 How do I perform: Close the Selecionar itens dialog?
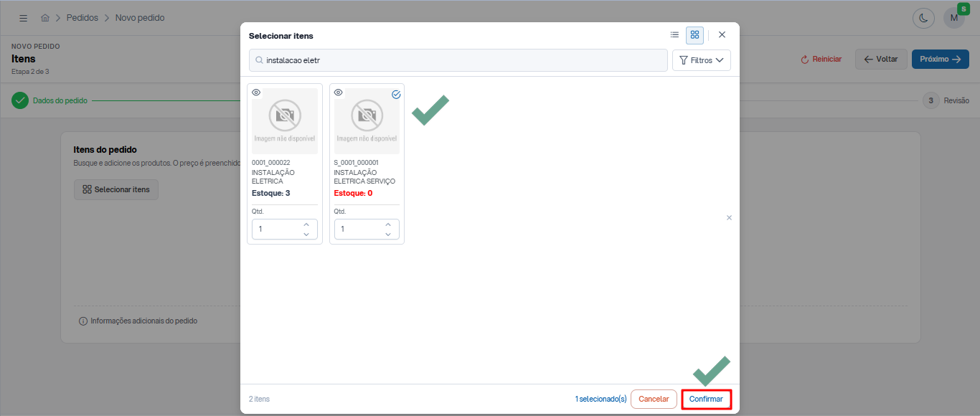pos(722,34)
